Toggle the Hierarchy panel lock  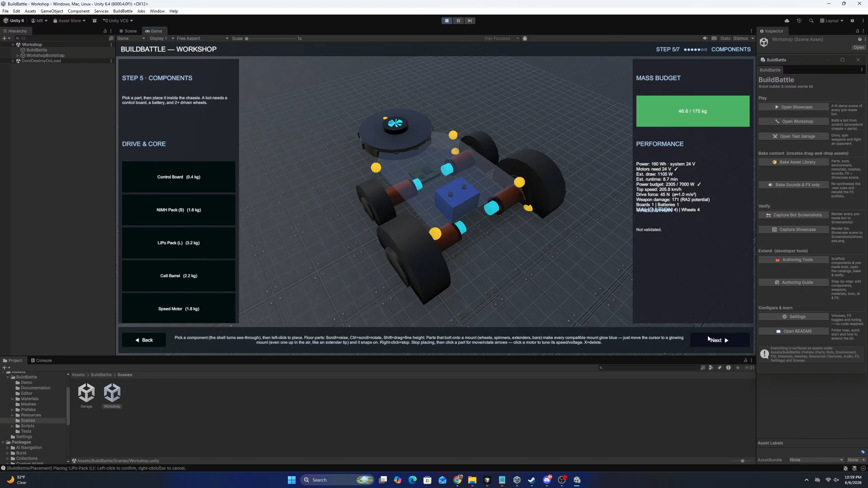click(x=105, y=31)
